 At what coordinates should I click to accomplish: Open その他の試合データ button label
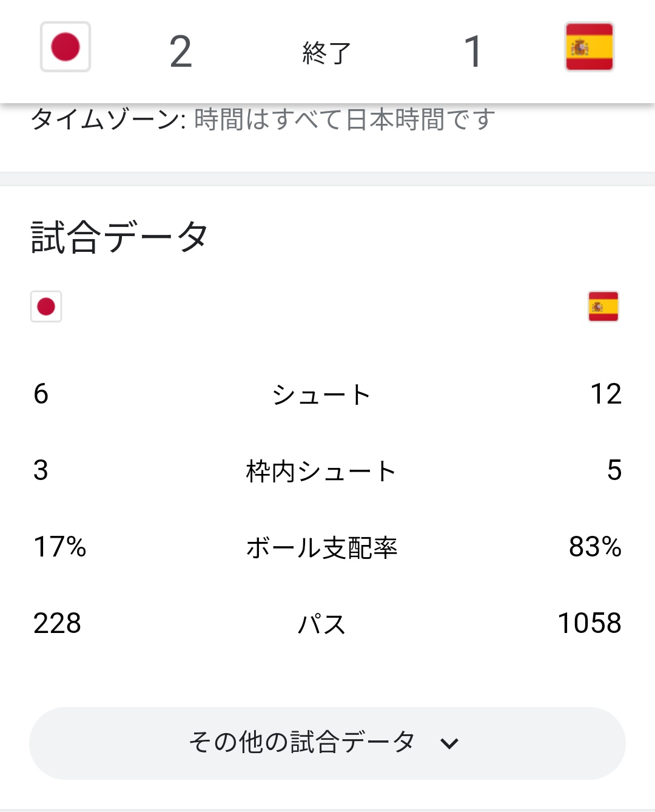[301, 742]
